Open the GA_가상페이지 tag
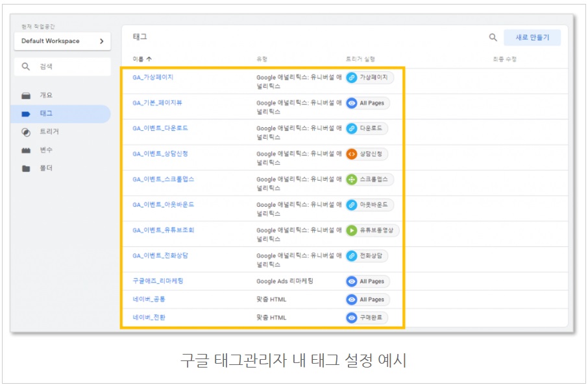The image size is (588, 387). tap(153, 77)
